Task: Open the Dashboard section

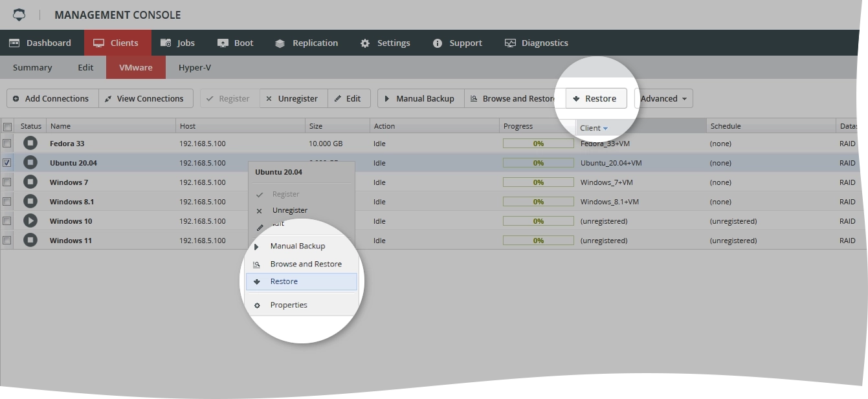Action: pyautogui.click(x=40, y=43)
